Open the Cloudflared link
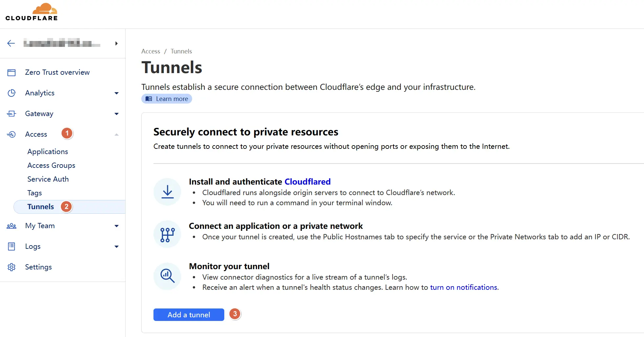The height and width of the screenshot is (337, 644). 308,182
